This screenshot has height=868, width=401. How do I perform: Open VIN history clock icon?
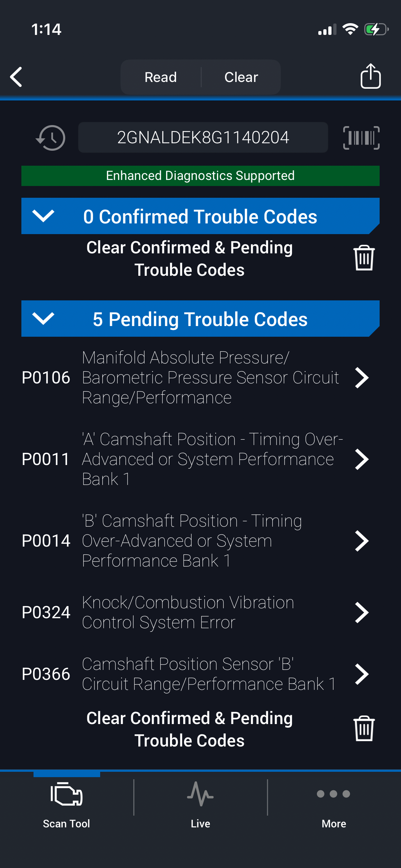51,138
